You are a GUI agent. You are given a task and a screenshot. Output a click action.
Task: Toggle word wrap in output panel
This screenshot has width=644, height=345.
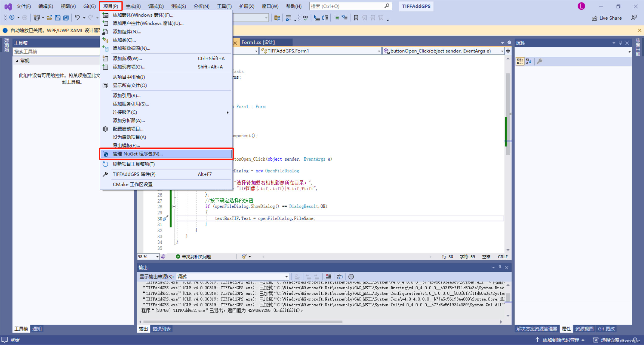coord(339,276)
